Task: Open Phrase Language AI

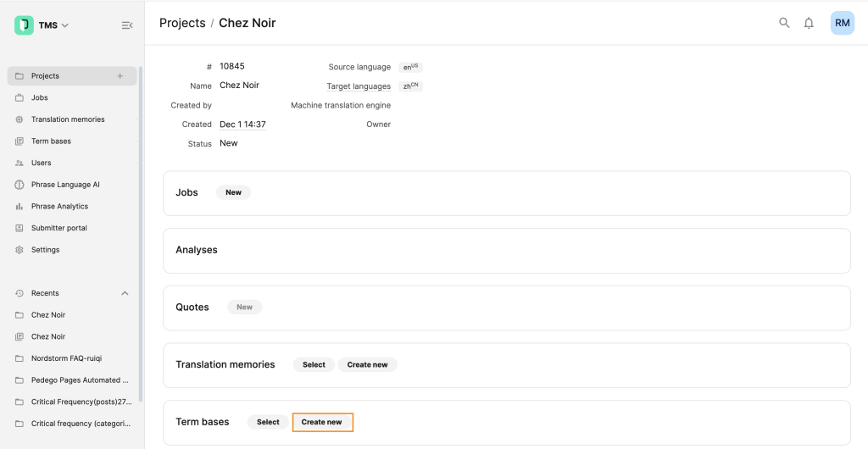Action: click(x=65, y=185)
